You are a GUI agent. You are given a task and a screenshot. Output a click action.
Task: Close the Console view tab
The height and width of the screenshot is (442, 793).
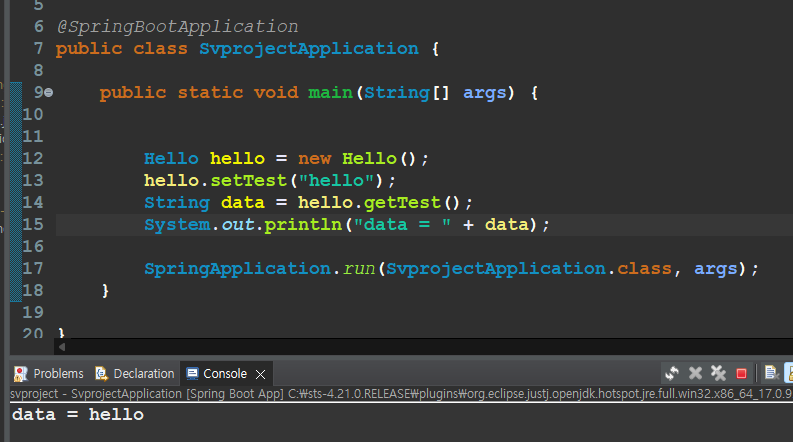pos(260,374)
